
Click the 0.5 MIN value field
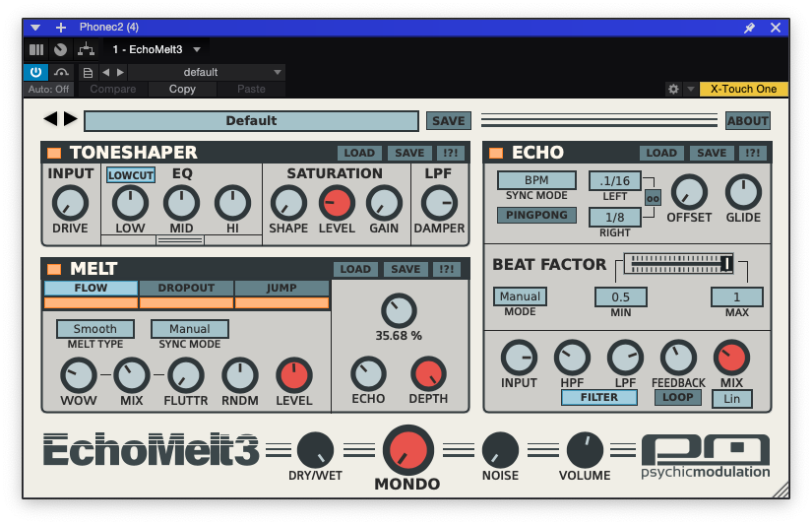tap(620, 296)
